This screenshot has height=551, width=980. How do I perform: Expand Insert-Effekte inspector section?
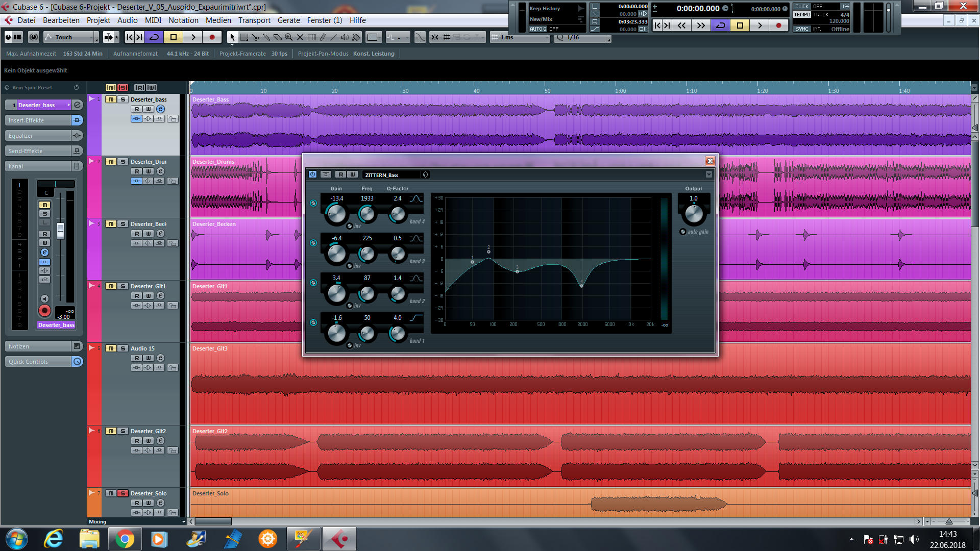38,120
